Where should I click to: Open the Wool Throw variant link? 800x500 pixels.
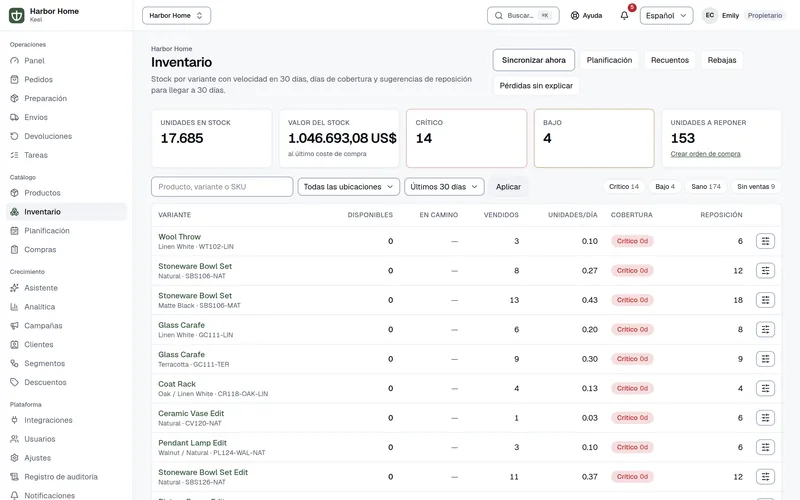pos(179,237)
